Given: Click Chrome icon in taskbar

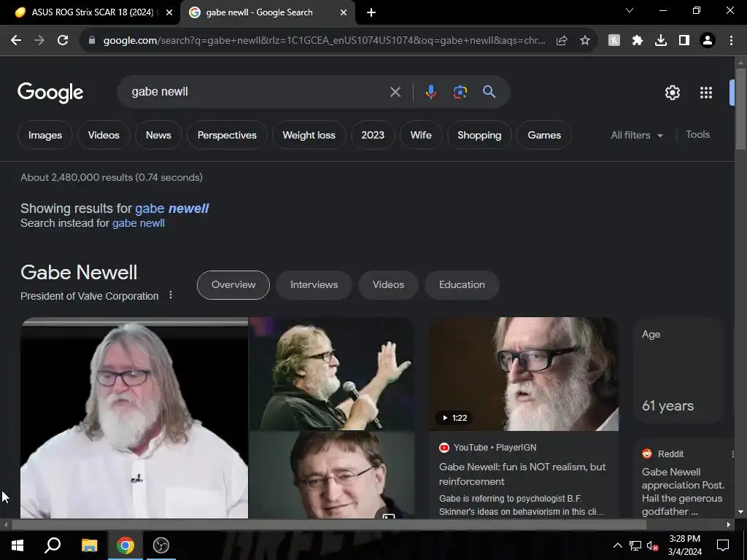Looking at the screenshot, I should [125, 545].
